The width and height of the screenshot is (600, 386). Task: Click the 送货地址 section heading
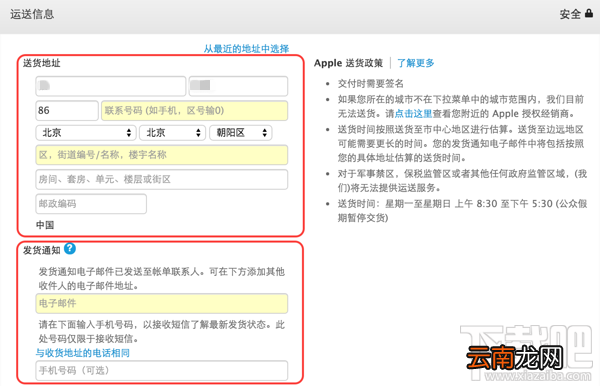[x=42, y=63]
